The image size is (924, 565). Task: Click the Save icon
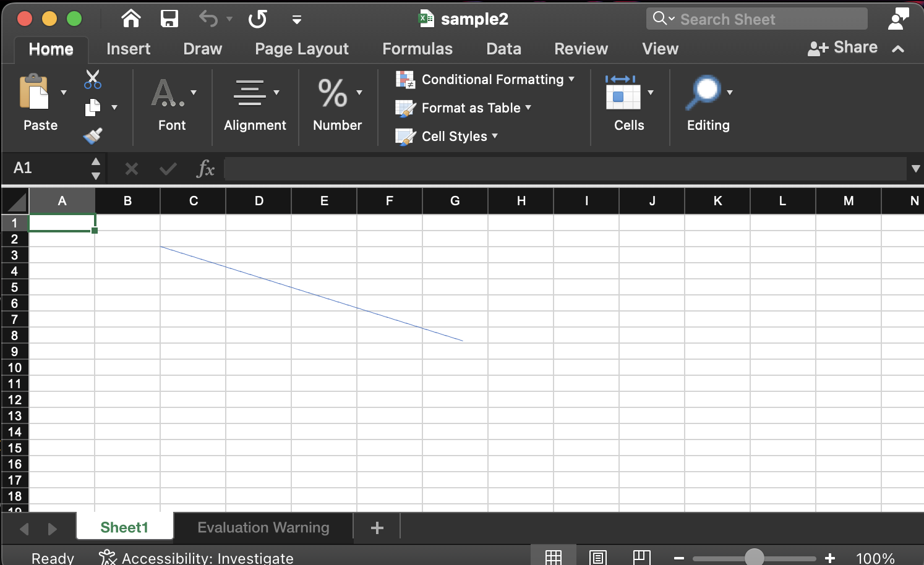(169, 19)
